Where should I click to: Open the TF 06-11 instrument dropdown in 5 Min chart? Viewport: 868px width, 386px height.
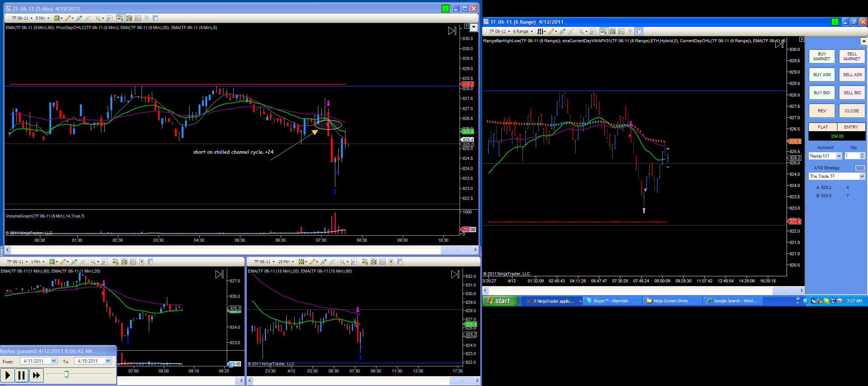pos(22,18)
